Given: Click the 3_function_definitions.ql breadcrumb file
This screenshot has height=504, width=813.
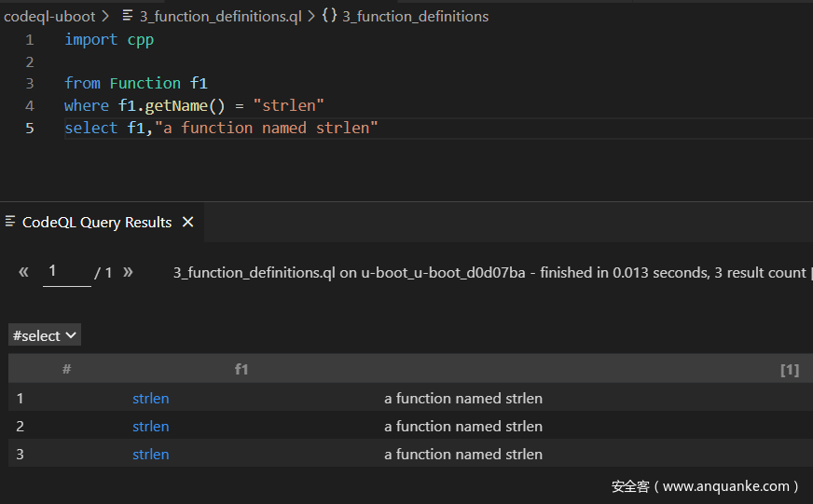Looking at the screenshot, I should (220, 16).
